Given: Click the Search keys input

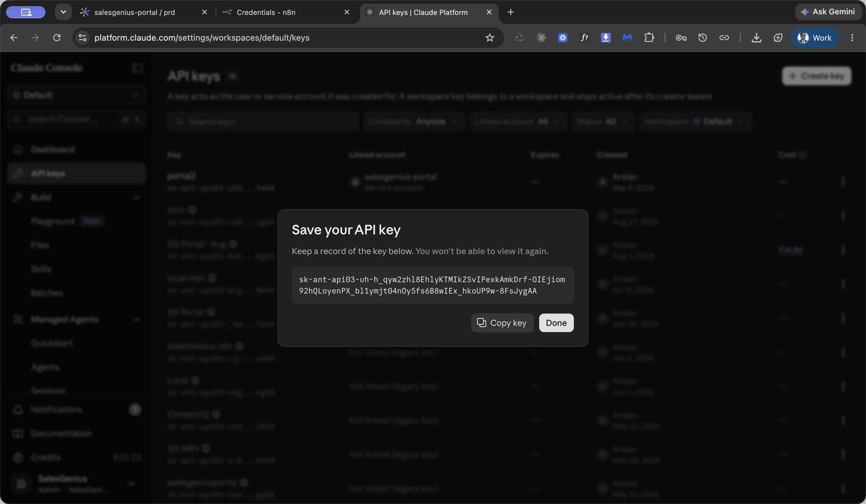Looking at the screenshot, I should 263,121.
